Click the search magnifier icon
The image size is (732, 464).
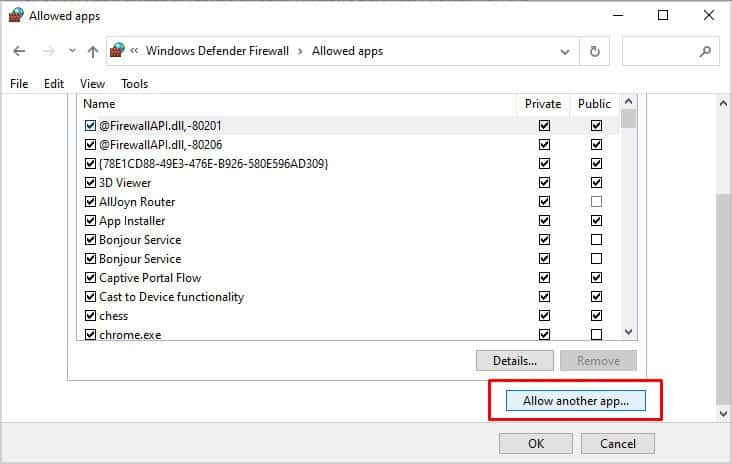pyautogui.click(x=705, y=51)
